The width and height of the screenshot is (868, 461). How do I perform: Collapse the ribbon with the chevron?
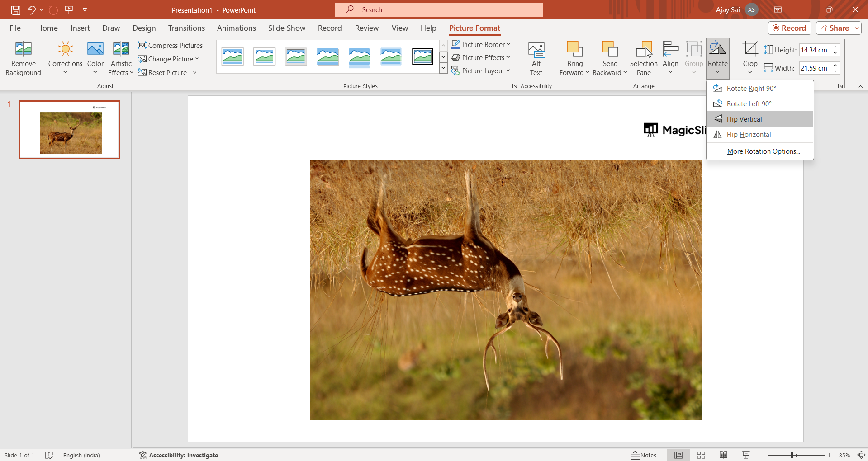click(860, 86)
